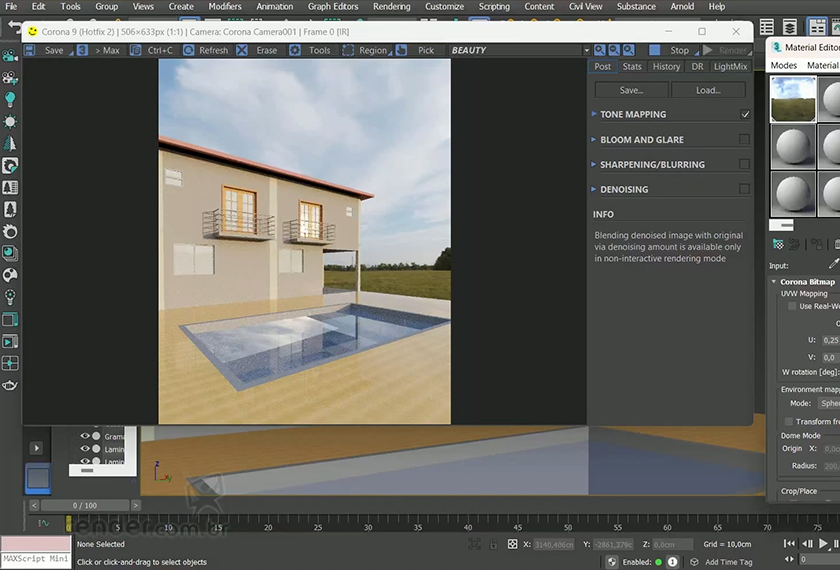Switch to the LightMix tab

[730, 67]
